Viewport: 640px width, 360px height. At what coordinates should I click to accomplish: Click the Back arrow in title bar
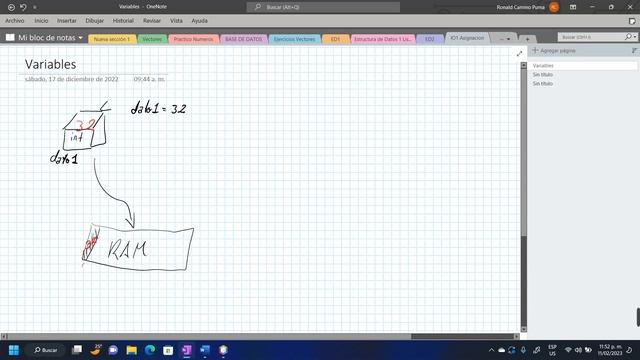click(x=11, y=7)
